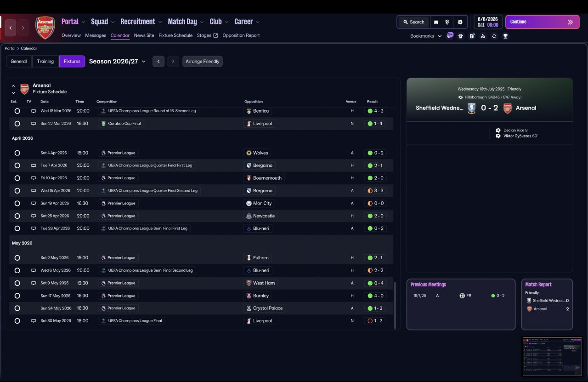Select radio button for Man City fixture
Viewport: 588px width, 382px height.
17,203
